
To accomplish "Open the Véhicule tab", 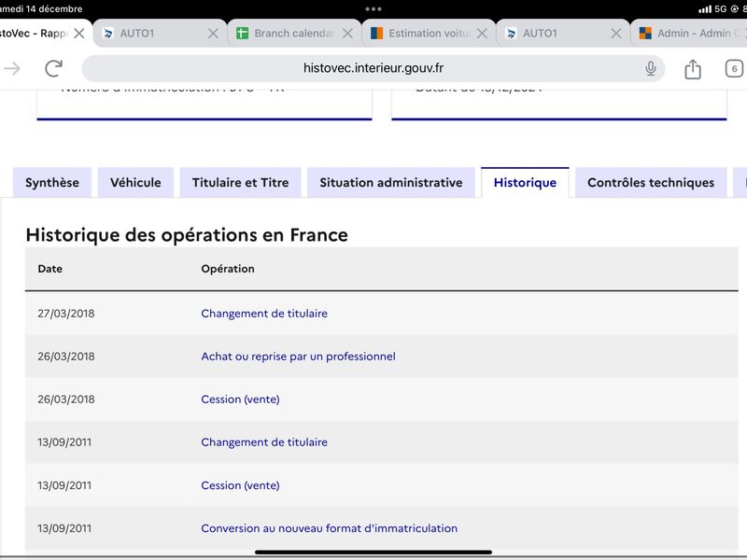I will tap(135, 182).
